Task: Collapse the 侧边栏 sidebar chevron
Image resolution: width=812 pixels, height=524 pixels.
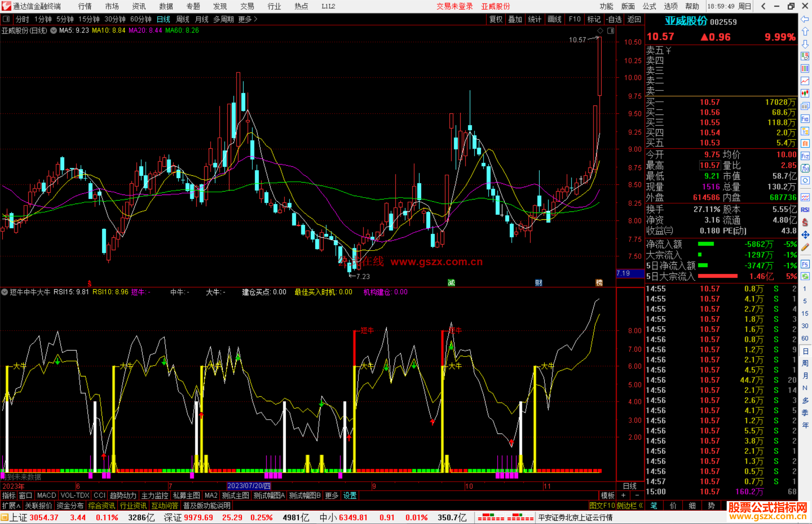Action: (641, 506)
